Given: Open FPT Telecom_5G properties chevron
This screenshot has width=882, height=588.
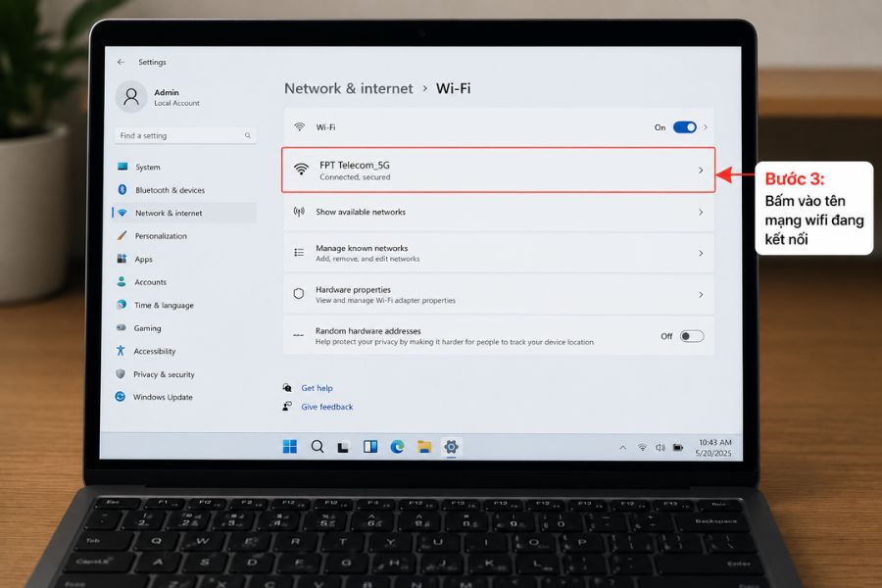Looking at the screenshot, I should [x=701, y=170].
